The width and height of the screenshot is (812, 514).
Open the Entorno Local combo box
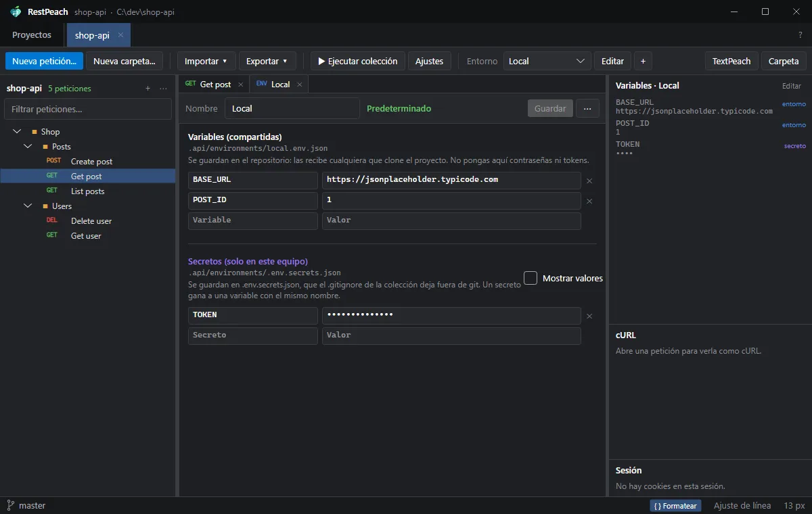point(547,61)
